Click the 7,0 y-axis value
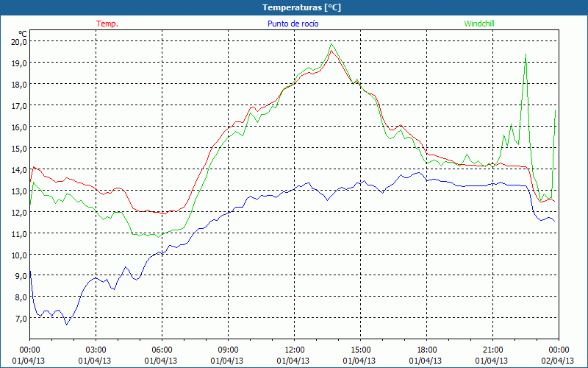The image size is (588, 368). click(21, 319)
